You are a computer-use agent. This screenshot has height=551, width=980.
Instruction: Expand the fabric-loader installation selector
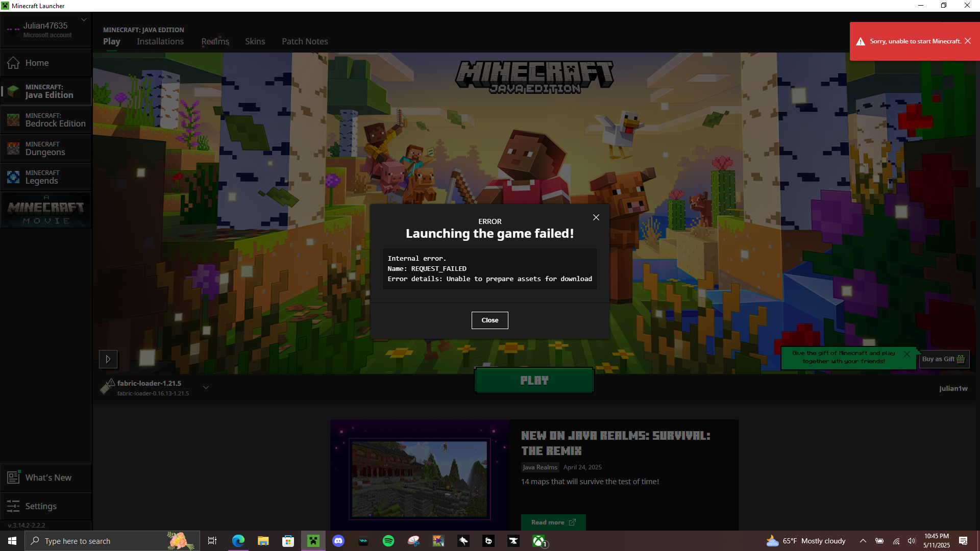tap(206, 388)
